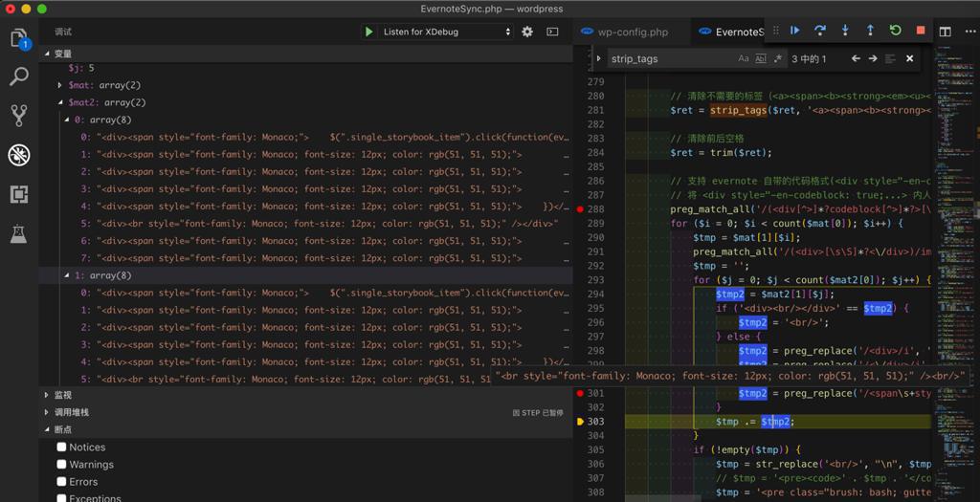Enable the Warnings breakpoint checkbox
The width and height of the screenshot is (980, 502).
tap(61, 464)
